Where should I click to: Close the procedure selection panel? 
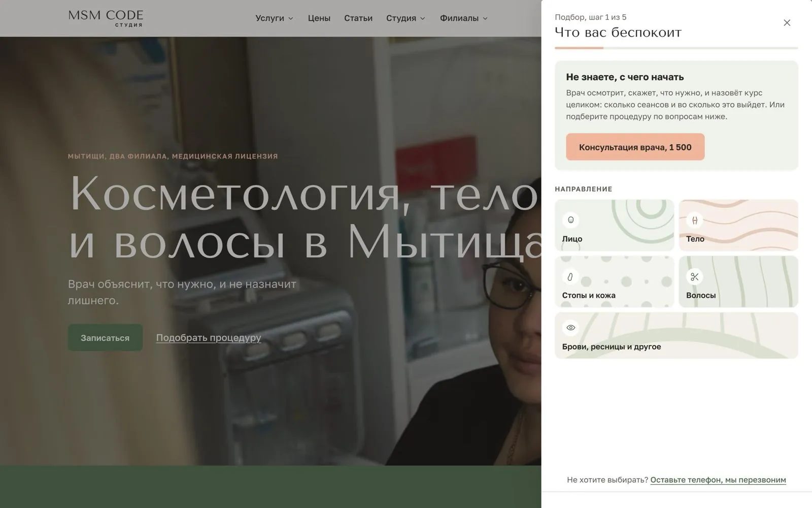[787, 23]
